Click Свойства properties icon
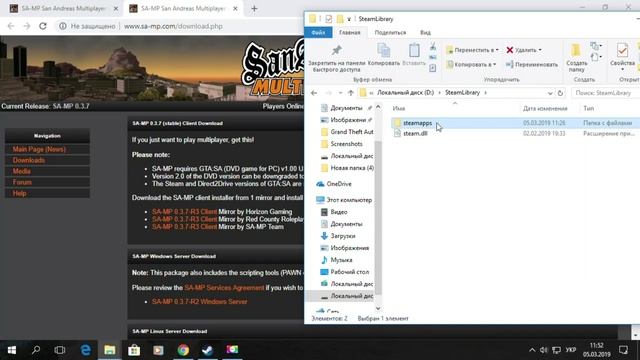 [x=622, y=51]
